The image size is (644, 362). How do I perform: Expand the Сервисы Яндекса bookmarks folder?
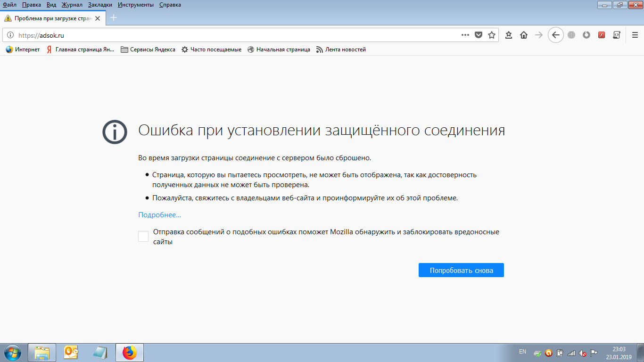tap(148, 49)
